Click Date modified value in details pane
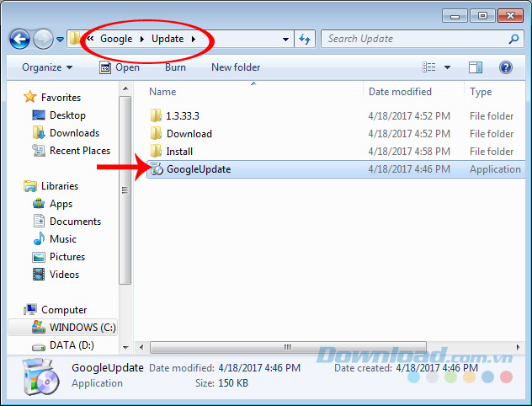 point(259,368)
